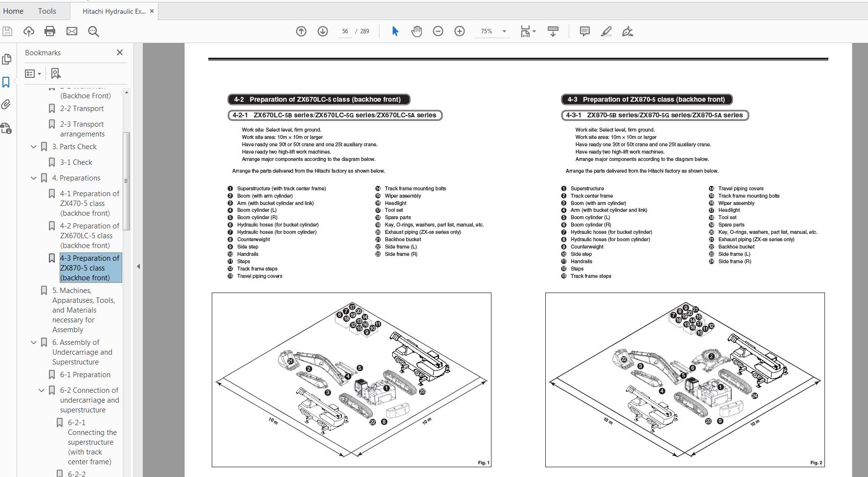This screenshot has height=477, width=868.
Task: Jump to next page with down arrow
Action: pos(322,31)
